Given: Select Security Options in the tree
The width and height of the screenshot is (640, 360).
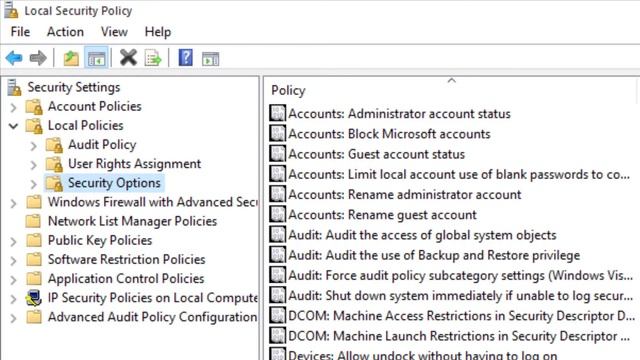Looking at the screenshot, I should [114, 183].
